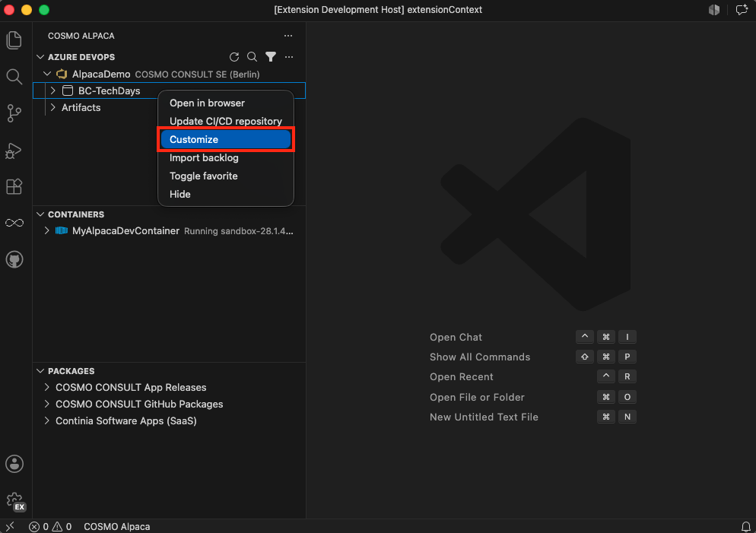The height and width of the screenshot is (533, 756).
Task: Open the chat icon in title bar
Action: (x=742, y=10)
